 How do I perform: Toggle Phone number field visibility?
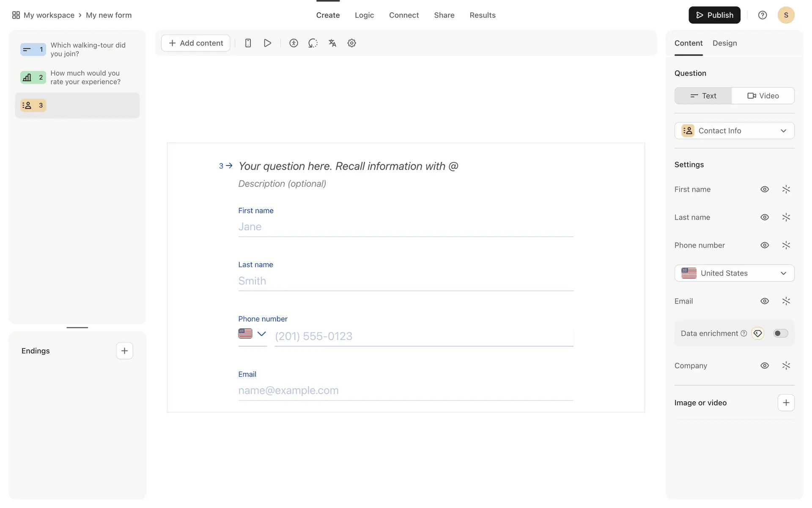[x=764, y=245]
